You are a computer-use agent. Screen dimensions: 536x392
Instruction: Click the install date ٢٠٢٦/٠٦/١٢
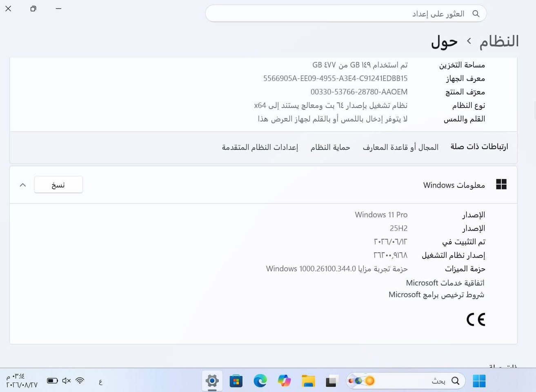point(390,242)
